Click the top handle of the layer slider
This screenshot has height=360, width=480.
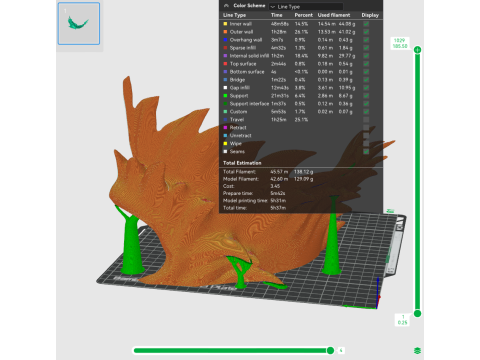coord(417,50)
